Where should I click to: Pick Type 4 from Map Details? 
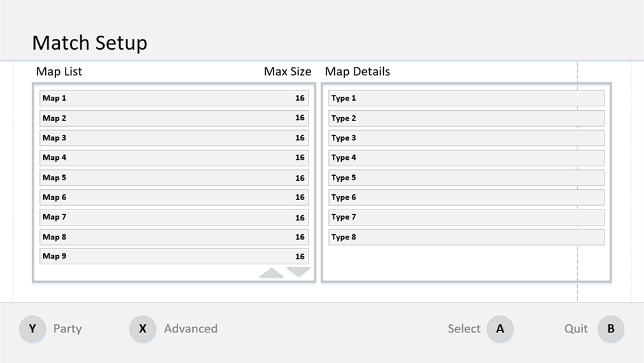click(x=466, y=158)
